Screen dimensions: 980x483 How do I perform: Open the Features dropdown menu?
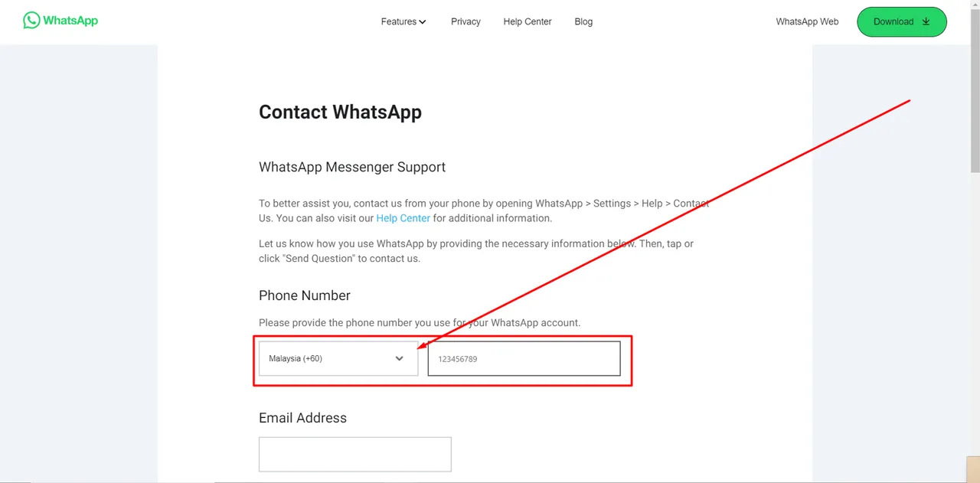403,21
